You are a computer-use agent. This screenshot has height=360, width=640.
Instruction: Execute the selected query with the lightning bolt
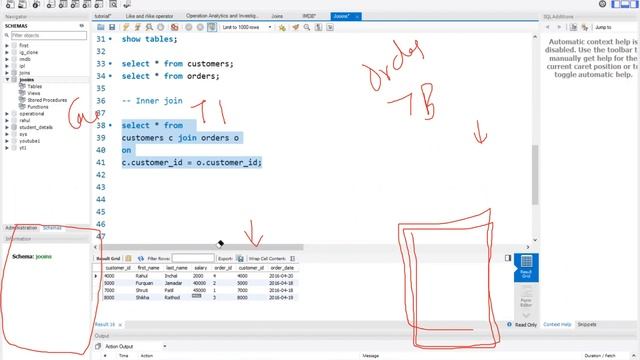coord(126,27)
